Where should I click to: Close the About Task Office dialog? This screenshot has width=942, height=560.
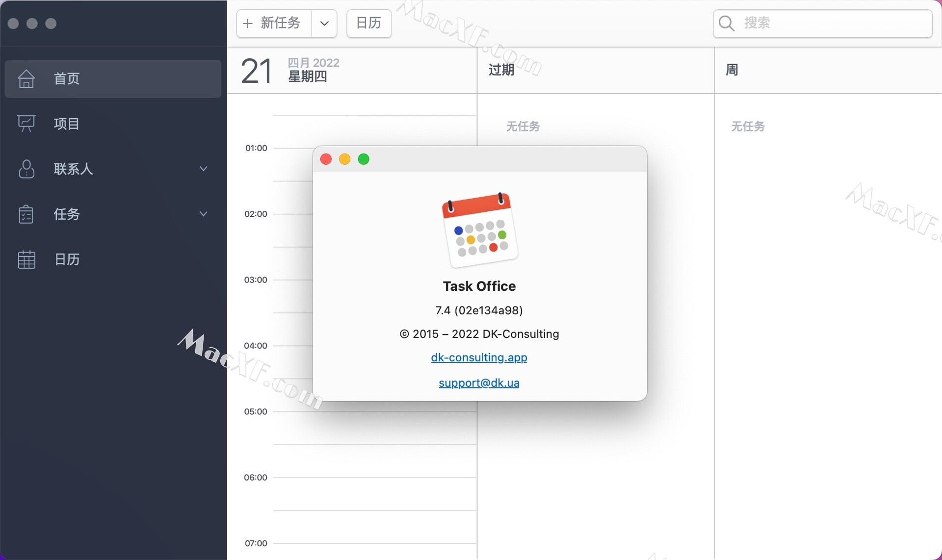coord(326,159)
